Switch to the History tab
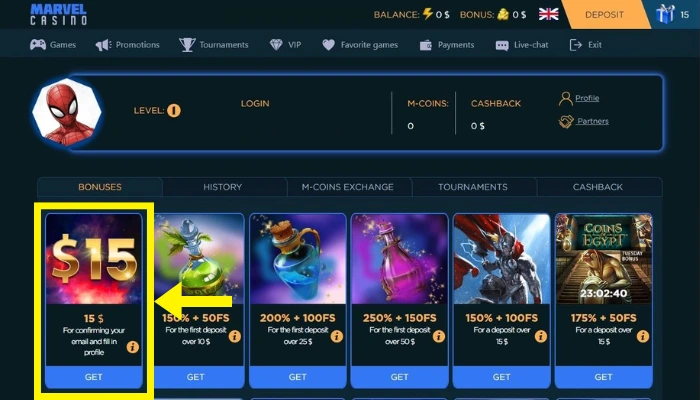700x400 pixels. tap(223, 187)
